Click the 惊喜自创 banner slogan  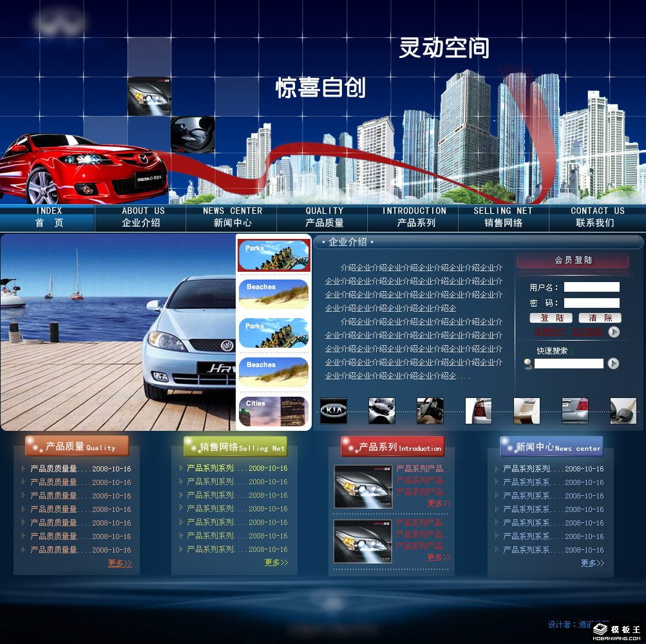tap(321, 88)
